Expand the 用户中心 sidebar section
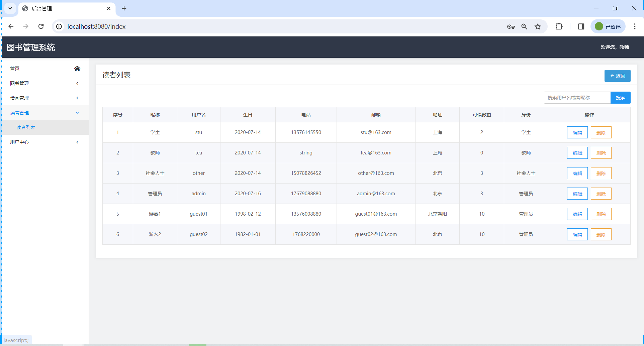644x346 pixels. point(45,142)
